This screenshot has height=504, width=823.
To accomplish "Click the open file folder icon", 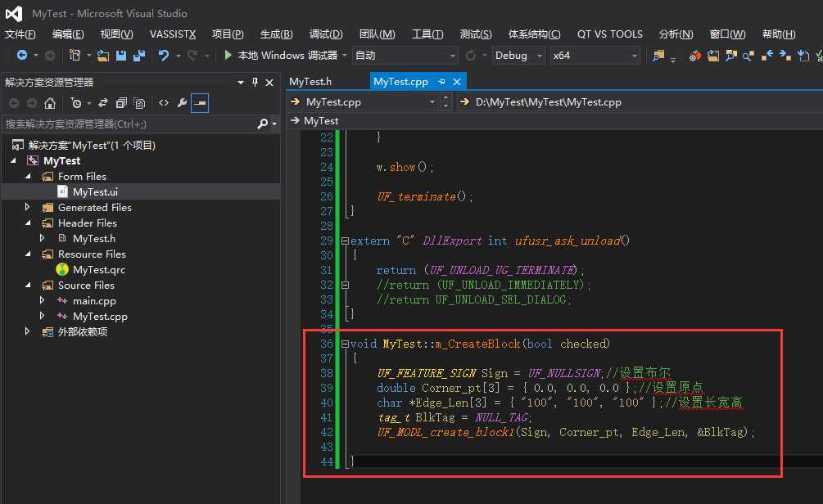I will 103,55.
